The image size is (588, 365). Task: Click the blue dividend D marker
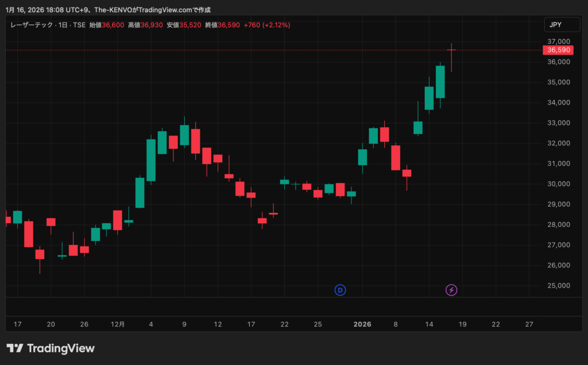pos(340,290)
